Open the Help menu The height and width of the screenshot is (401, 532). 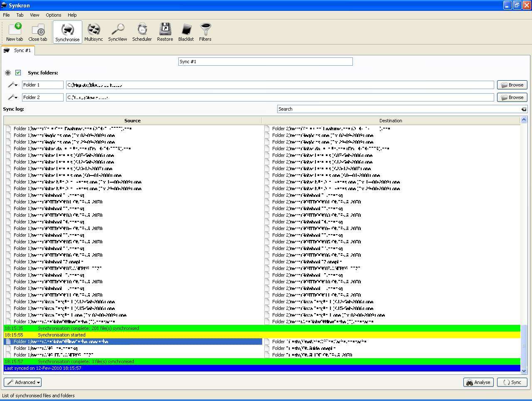pyautogui.click(x=72, y=15)
